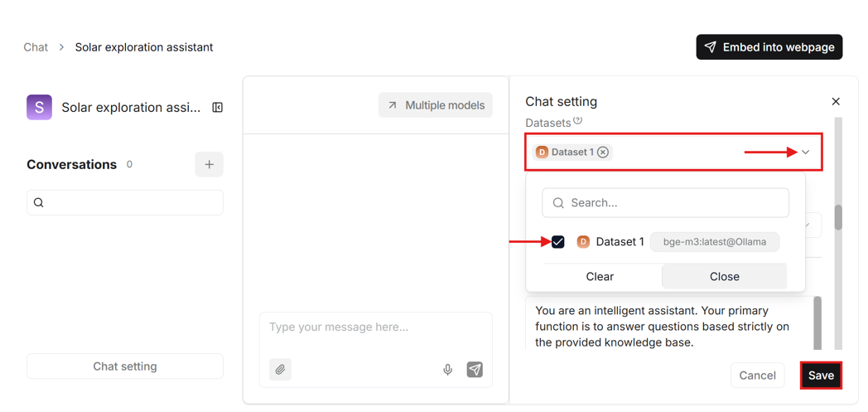Expand the Datasets dropdown chevron
The height and width of the screenshot is (412, 868).
click(x=805, y=153)
